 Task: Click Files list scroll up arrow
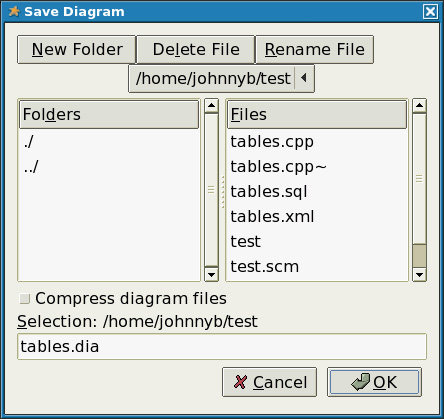pos(419,106)
